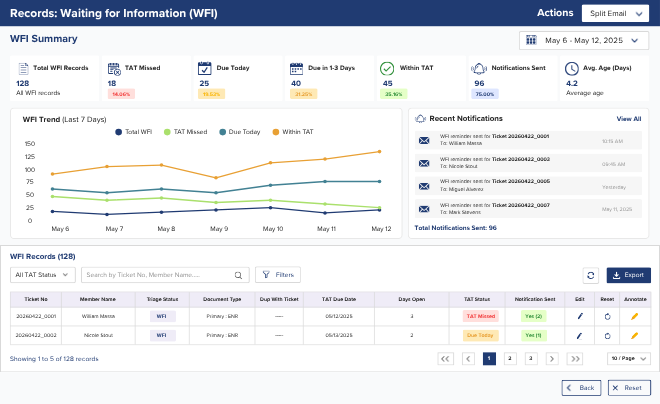Export the WFI records
Image resolution: width=660 pixels, height=404 pixels.
point(628,275)
